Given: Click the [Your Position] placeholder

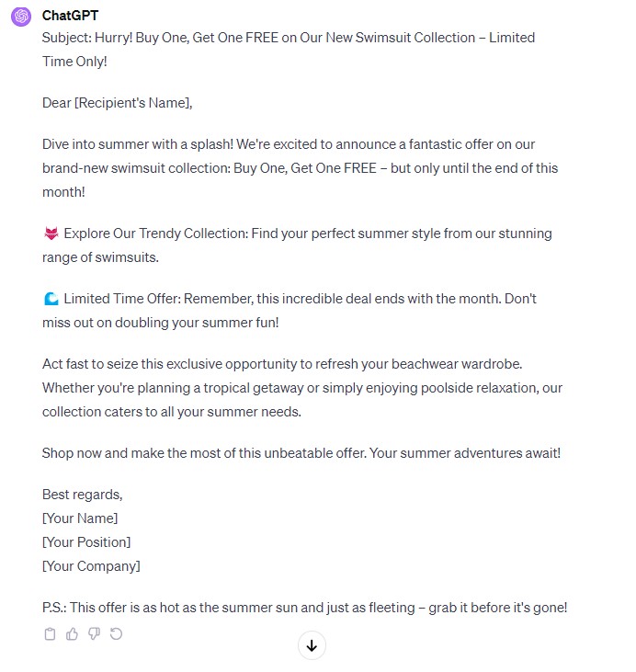Looking at the screenshot, I should 86,542.
